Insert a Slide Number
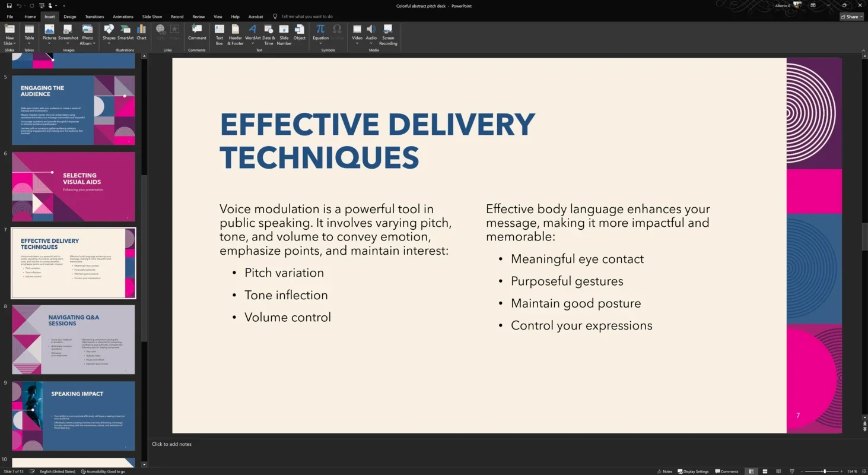 (284, 34)
